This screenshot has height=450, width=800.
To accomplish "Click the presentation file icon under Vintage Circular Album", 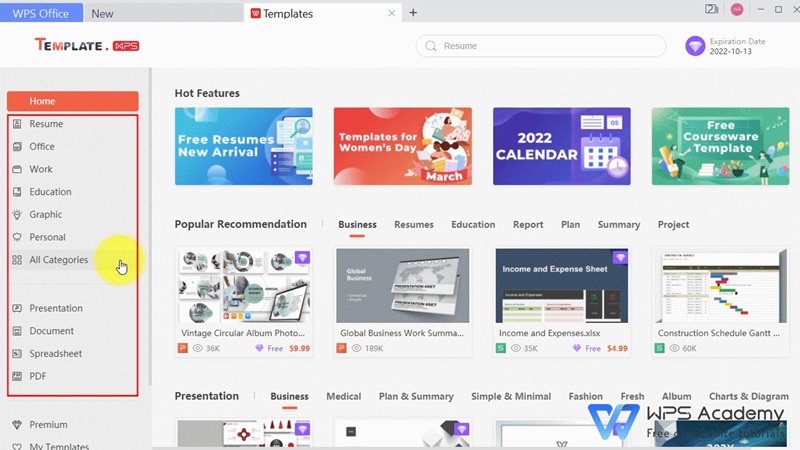I will click(x=183, y=348).
